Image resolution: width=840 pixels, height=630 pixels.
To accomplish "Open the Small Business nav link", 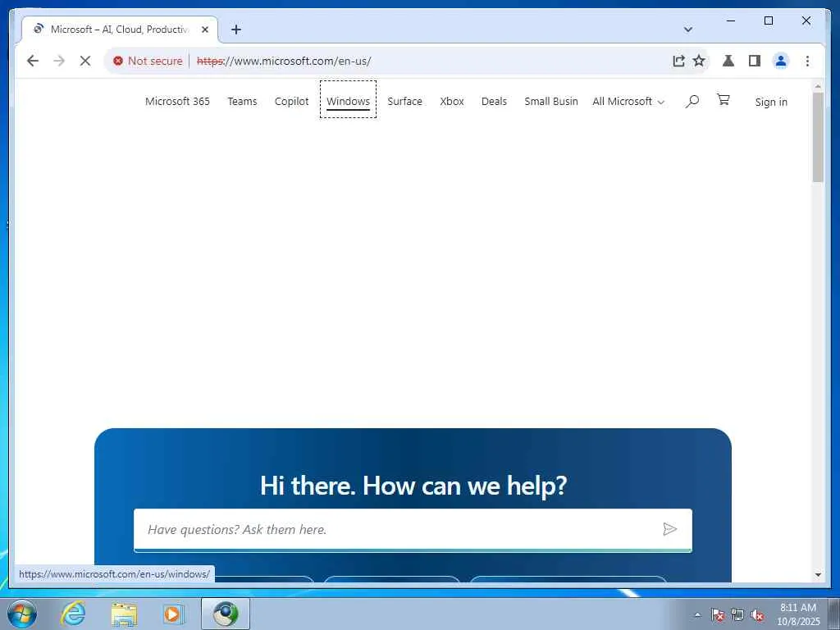I will (550, 101).
